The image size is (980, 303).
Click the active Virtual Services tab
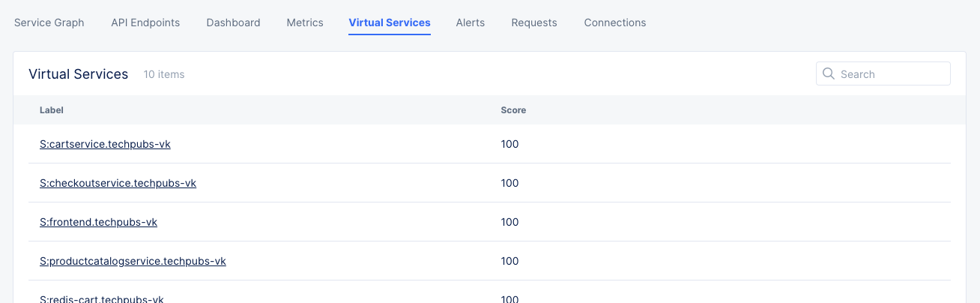click(x=390, y=22)
